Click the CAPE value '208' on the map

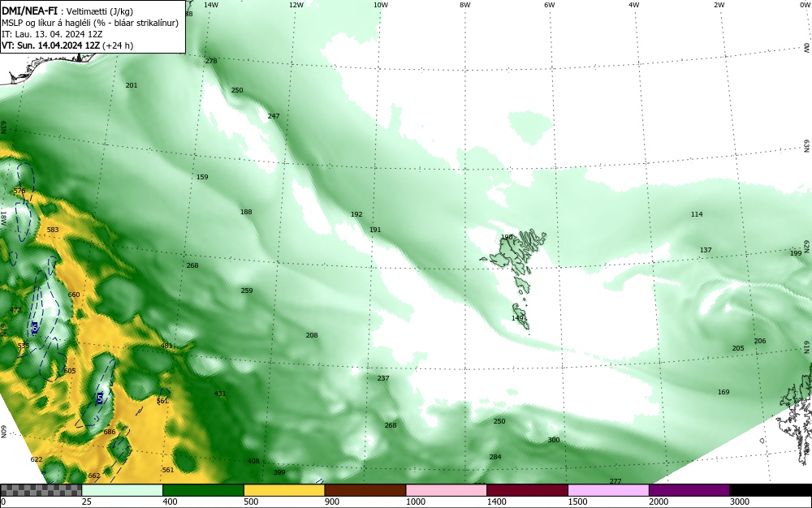(x=311, y=335)
